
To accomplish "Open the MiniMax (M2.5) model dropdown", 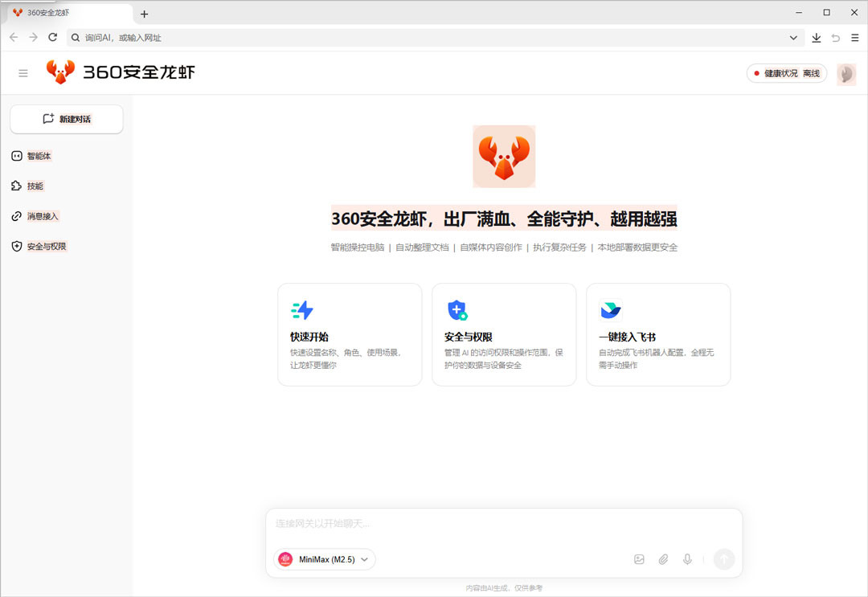I will pyautogui.click(x=324, y=559).
